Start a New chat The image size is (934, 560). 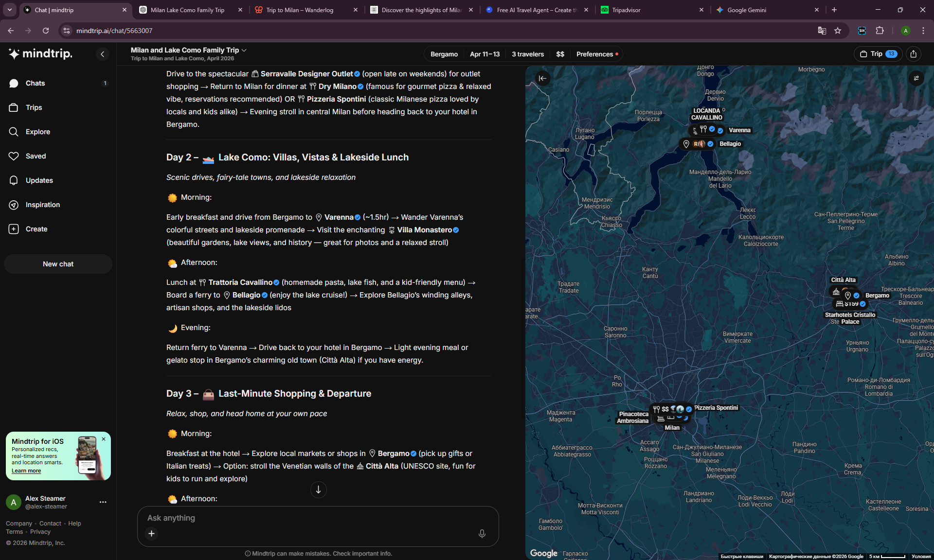click(58, 264)
